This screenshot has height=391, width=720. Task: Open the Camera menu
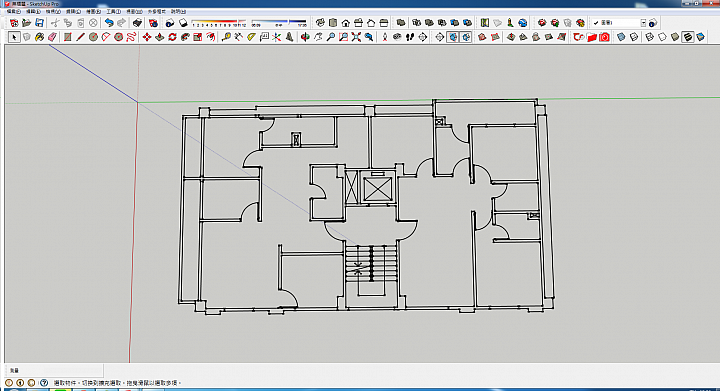point(73,11)
